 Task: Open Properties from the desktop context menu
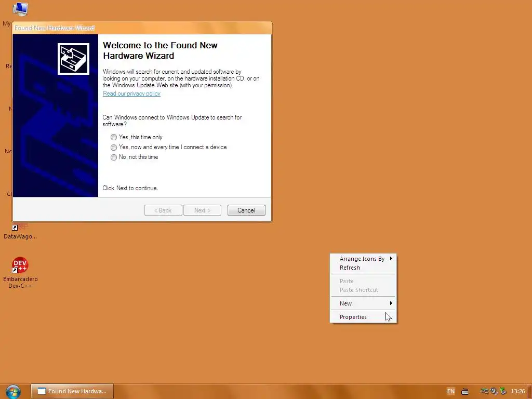coord(363,317)
